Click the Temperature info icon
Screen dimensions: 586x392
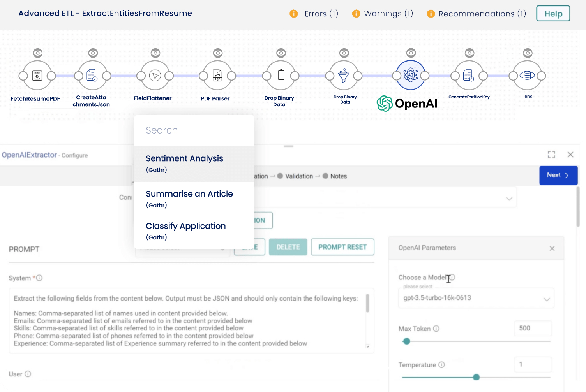tap(441, 365)
